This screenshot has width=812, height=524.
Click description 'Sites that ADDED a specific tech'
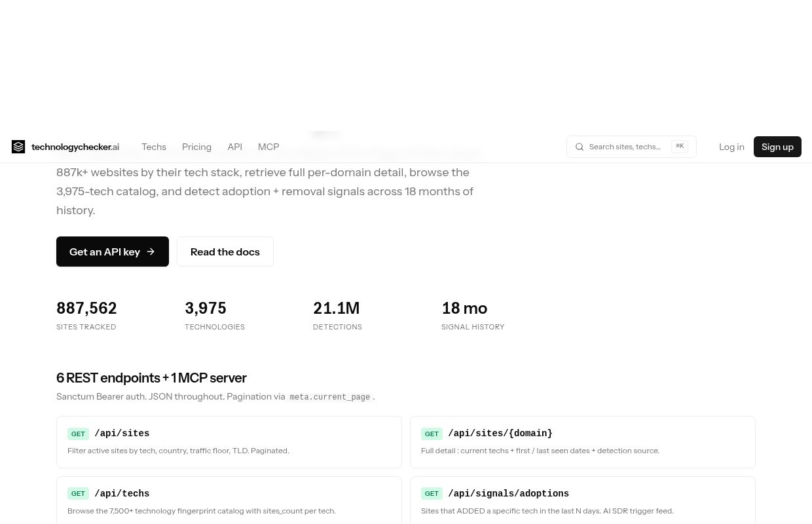pyautogui.click(x=547, y=511)
